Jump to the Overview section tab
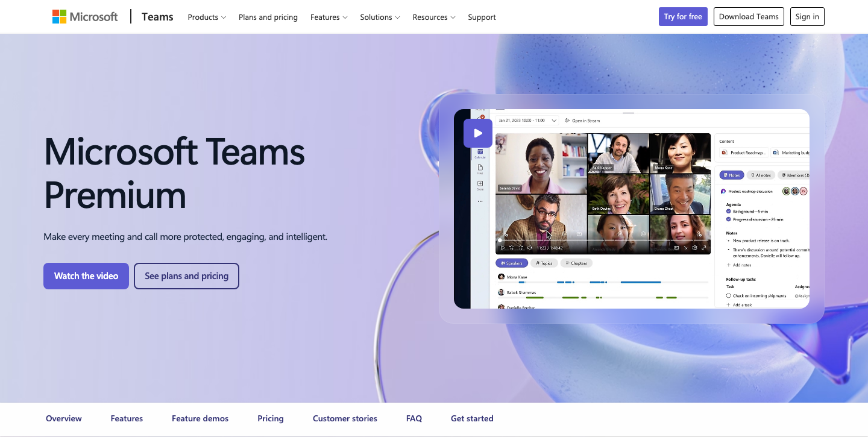The image size is (868, 437). (64, 418)
